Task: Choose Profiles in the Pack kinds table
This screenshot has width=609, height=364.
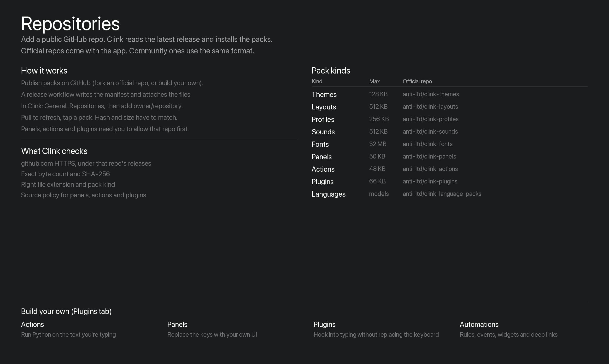Action: pyautogui.click(x=323, y=119)
